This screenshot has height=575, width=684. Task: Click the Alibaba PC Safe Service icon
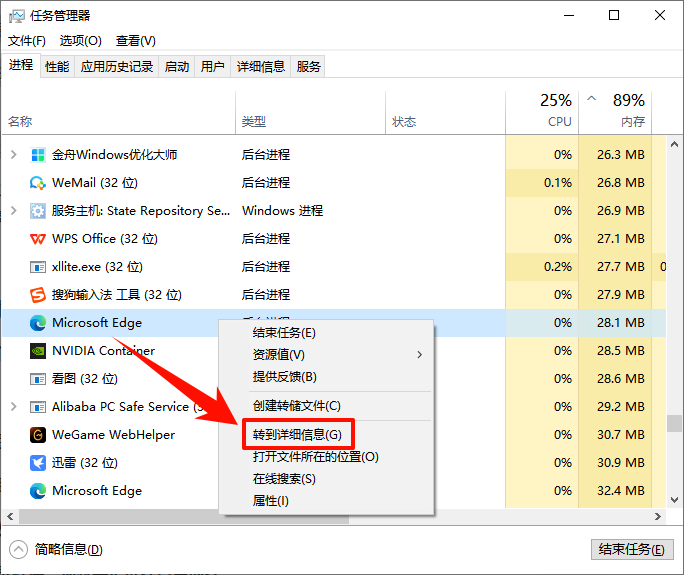38,407
